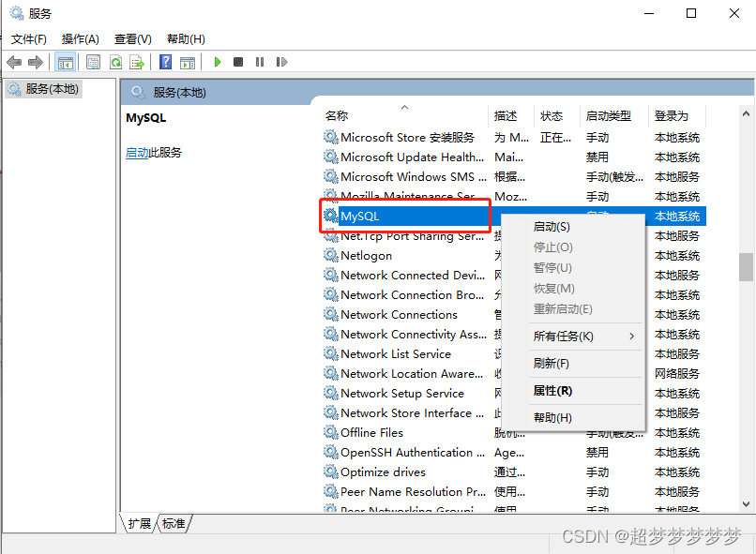This screenshot has width=756, height=554.
Task: Choose 暂停(U) in the context menu
Action: click(573, 268)
